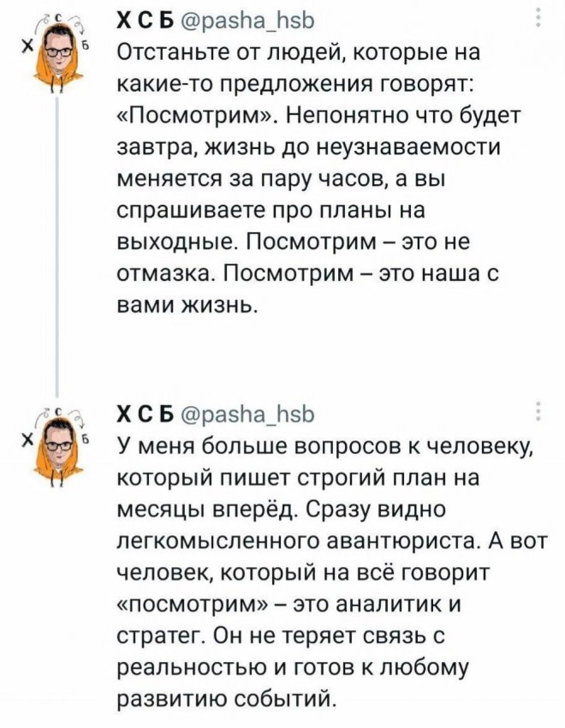The width and height of the screenshot is (565, 728).
Task: Click display name ХСБ in second tweet
Action: click(x=145, y=415)
